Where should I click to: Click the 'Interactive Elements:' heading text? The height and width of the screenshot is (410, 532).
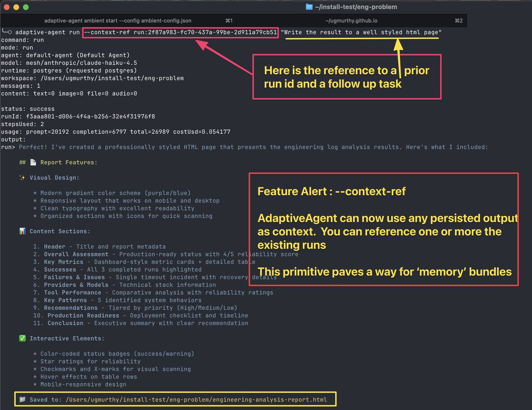click(x=67, y=338)
